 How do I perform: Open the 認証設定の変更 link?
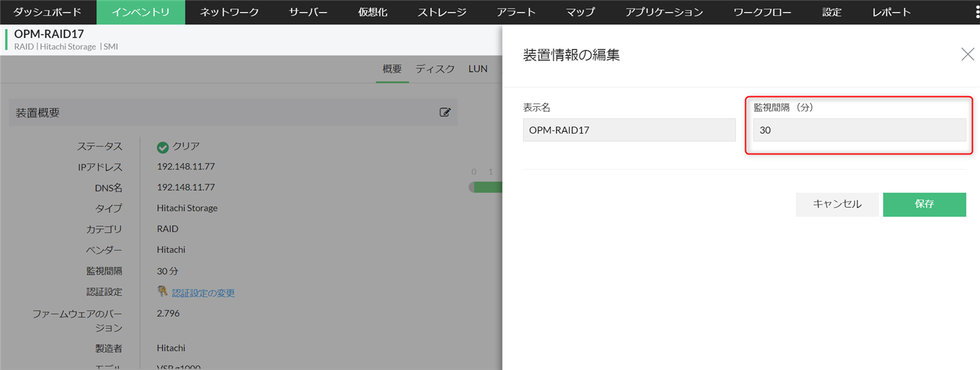click(x=203, y=292)
